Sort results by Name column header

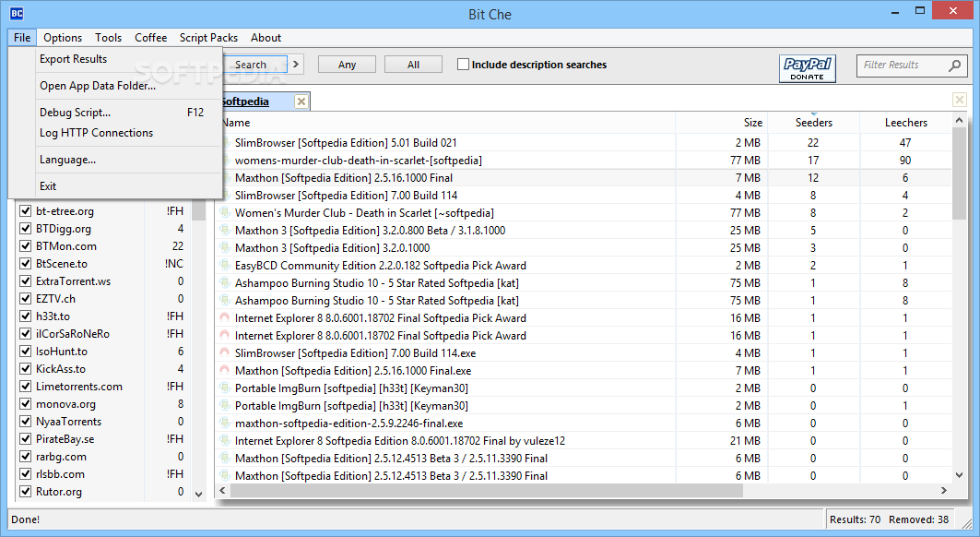pos(447,123)
